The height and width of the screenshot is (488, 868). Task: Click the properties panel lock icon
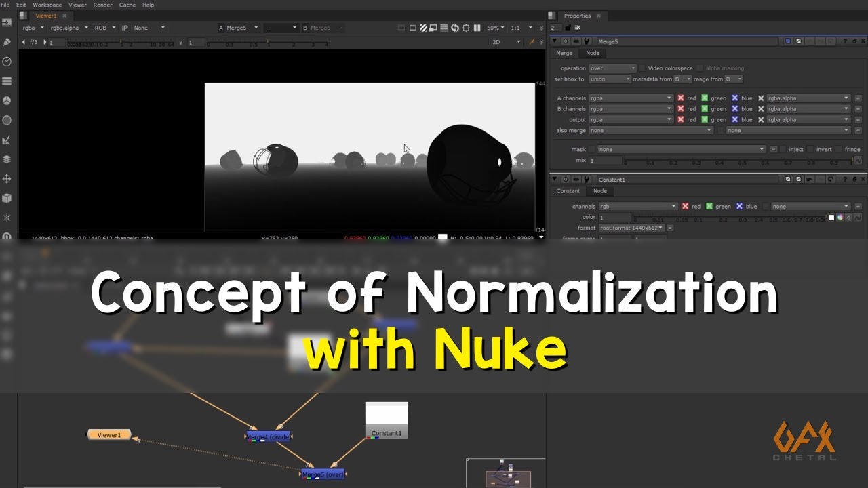click(x=567, y=28)
